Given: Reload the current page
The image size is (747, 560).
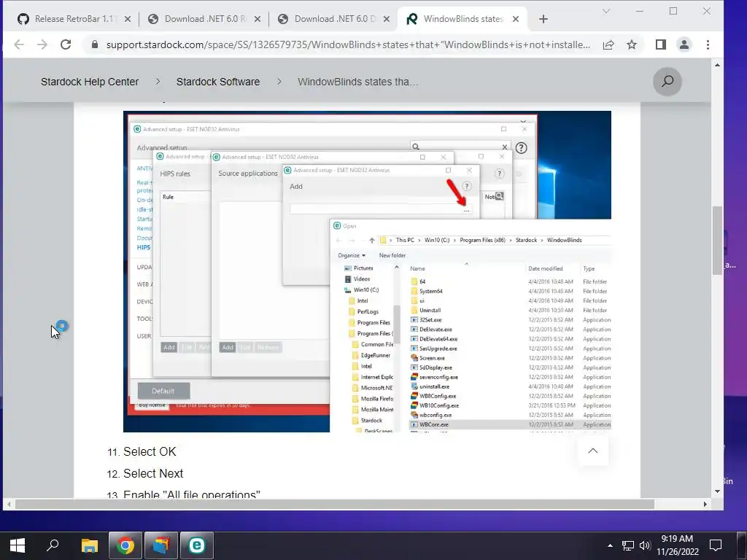Looking at the screenshot, I should click(x=66, y=44).
